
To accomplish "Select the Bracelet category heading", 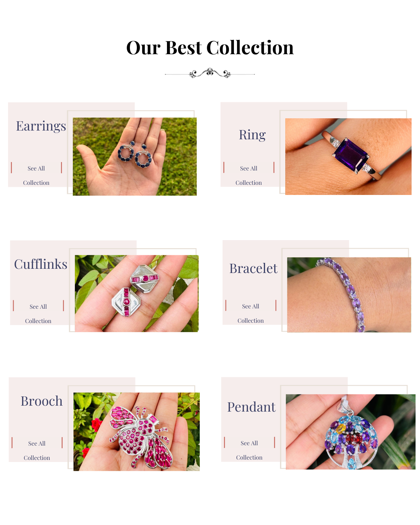I will [x=253, y=268].
